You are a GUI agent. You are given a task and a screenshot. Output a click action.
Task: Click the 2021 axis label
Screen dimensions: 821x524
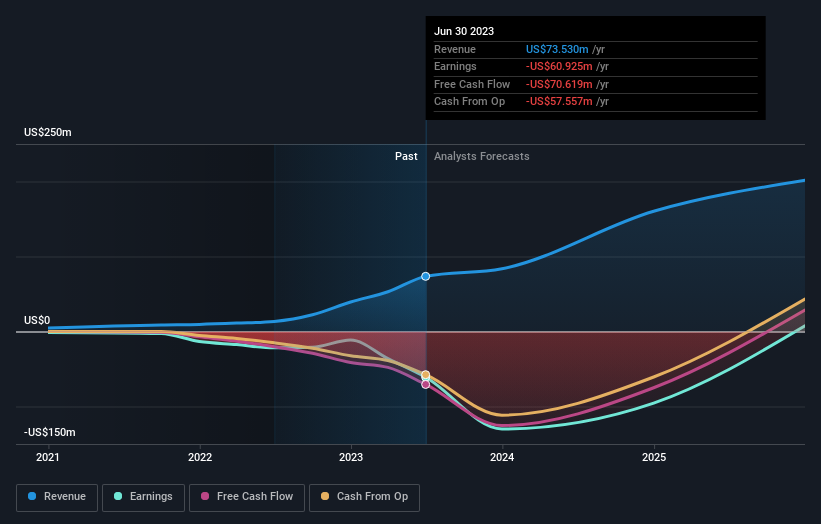pyautogui.click(x=48, y=458)
